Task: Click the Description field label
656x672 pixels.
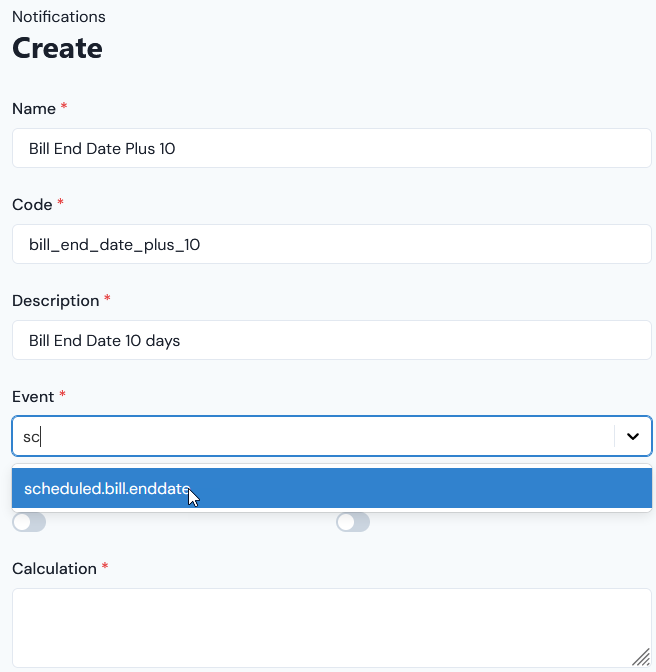Action: point(56,301)
